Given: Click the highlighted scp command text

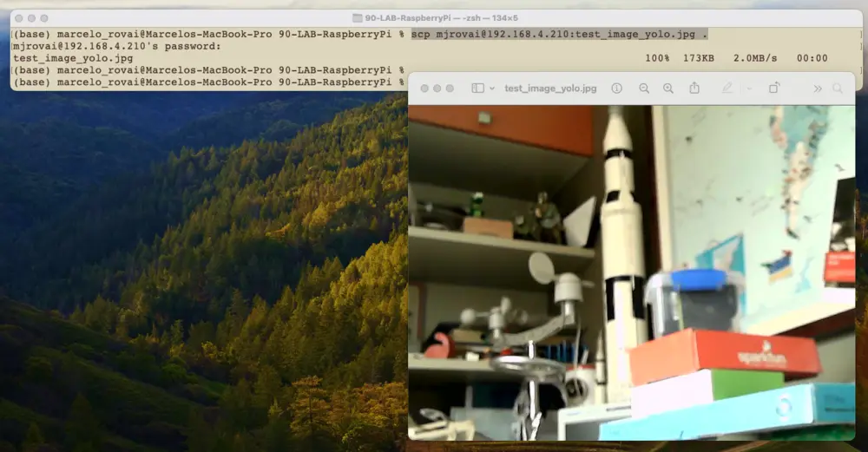Looking at the screenshot, I should (559, 34).
